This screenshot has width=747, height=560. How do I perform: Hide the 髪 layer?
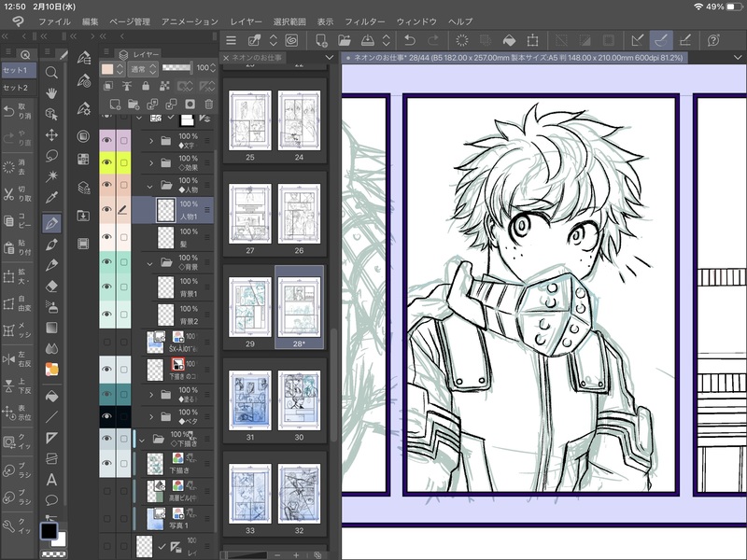[106, 237]
